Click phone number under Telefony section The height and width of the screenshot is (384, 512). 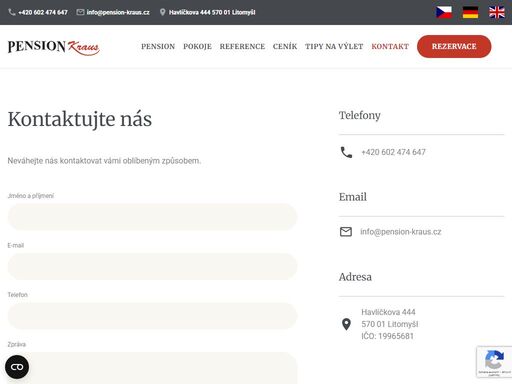[393, 152]
